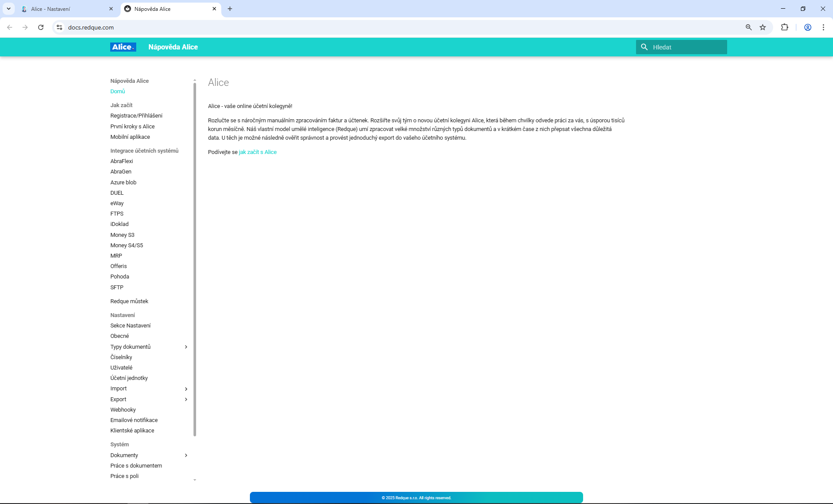This screenshot has width=833, height=504.
Task: Open Webhooky page
Action: click(x=123, y=410)
